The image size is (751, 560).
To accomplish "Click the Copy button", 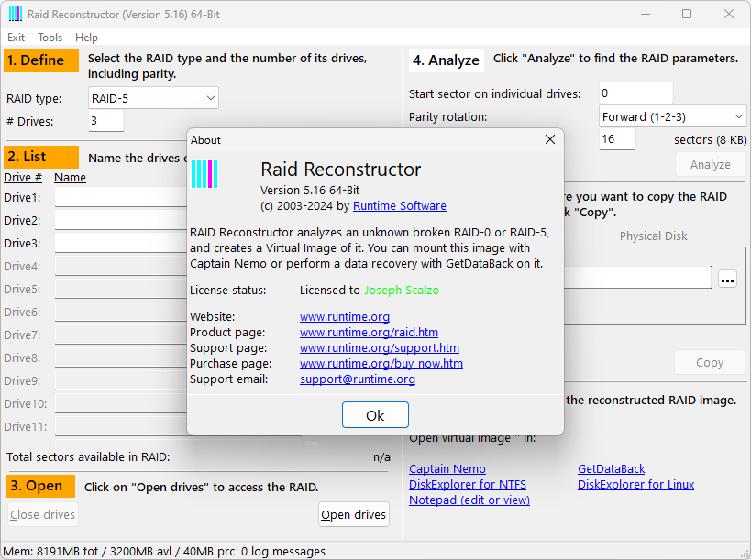I will (x=710, y=362).
